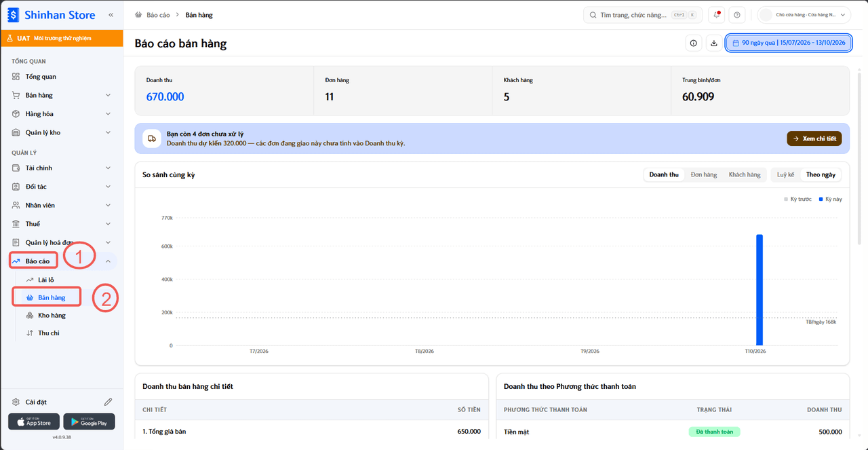
Task: Collapse the sidebar with the double-chevron icon
Action: pyautogui.click(x=111, y=14)
